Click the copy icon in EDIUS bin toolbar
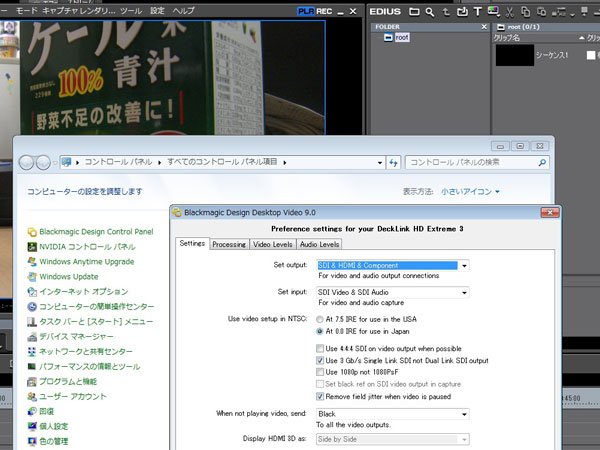 point(525,12)
